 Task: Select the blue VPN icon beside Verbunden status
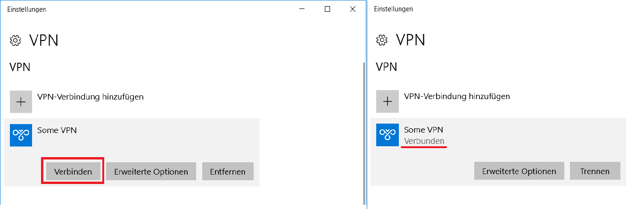pyautogui.click(x=388, y=135)
